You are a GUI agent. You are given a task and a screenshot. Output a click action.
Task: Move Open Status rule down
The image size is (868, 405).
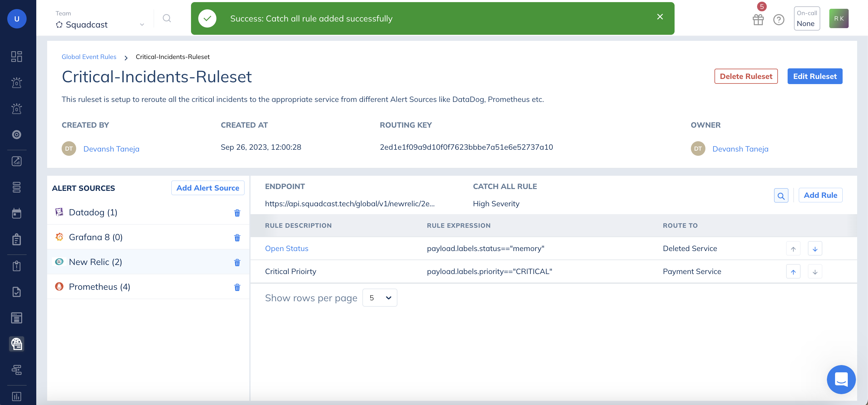pyautogui.click(x=815, y=249)
